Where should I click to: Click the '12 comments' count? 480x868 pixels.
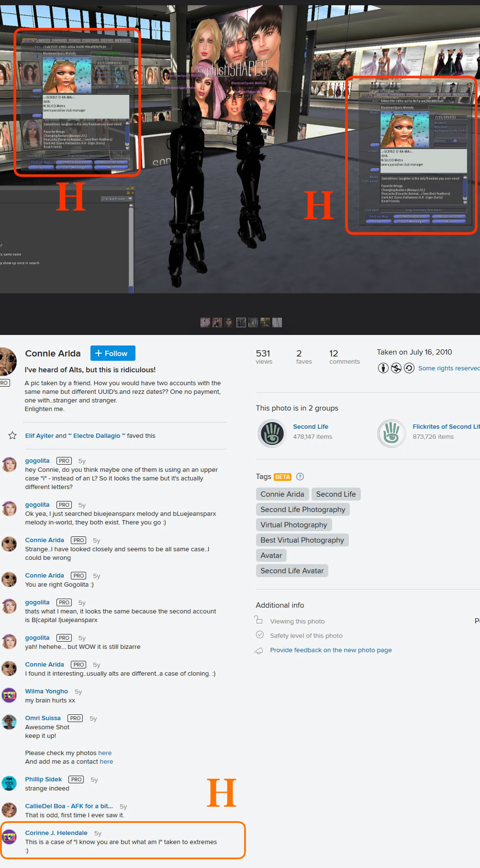click(x=345, y=357)
